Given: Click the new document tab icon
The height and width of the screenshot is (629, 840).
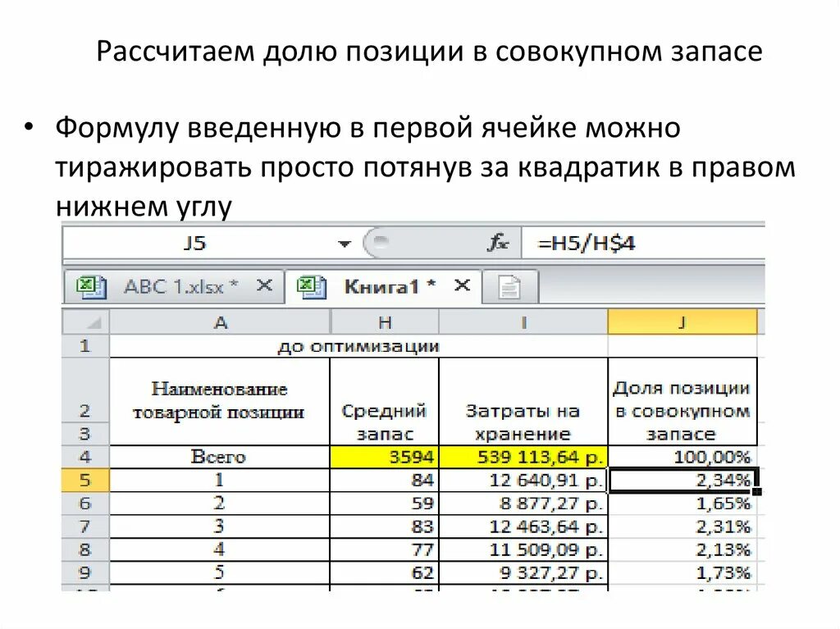Looking at the screenshot, I should pos(509,286).
